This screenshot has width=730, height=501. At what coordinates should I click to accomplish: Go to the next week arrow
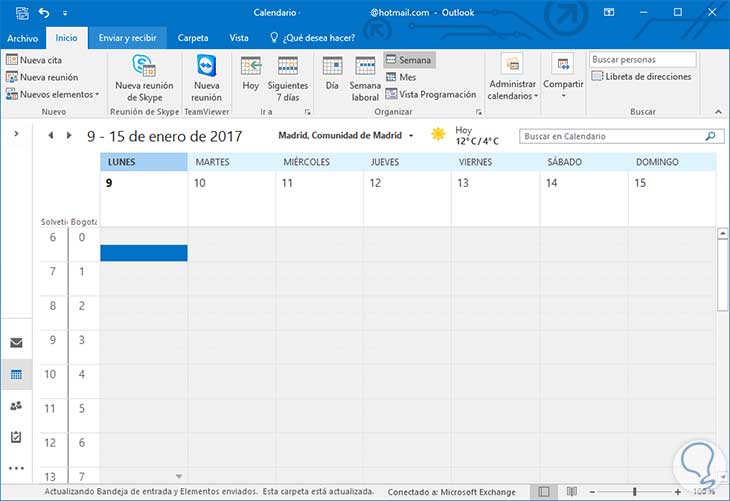tap(69, 135)
